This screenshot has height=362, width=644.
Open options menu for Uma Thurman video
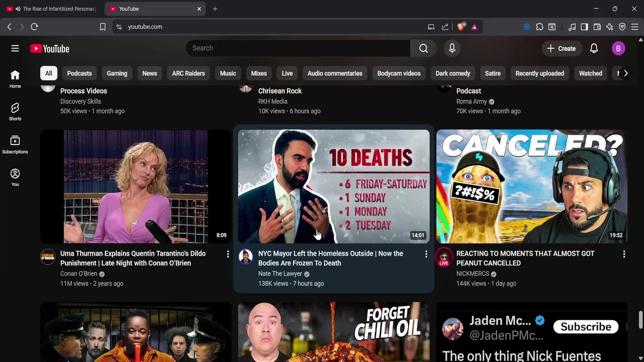click(228, 254)
